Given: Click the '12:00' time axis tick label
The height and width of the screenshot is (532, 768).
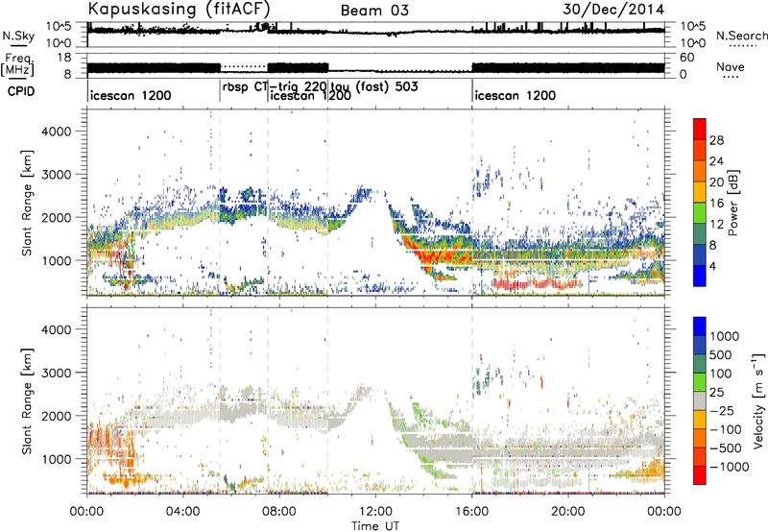Looking at the screenshot, I should (375, 511).
